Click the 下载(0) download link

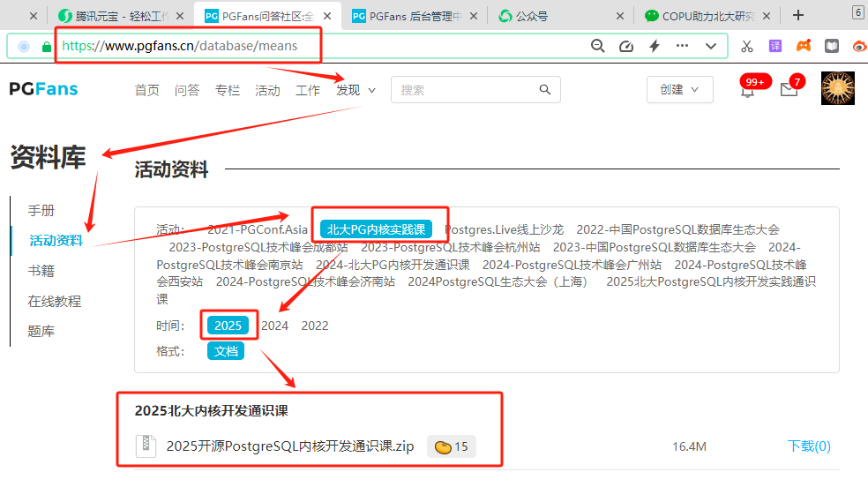[x=809, y=446]
